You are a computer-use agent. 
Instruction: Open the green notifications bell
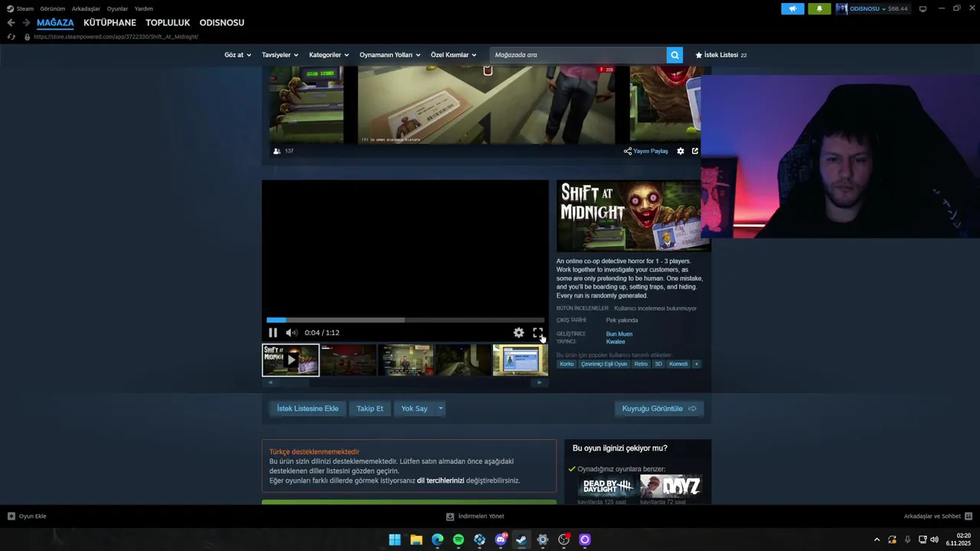point(819,8)
